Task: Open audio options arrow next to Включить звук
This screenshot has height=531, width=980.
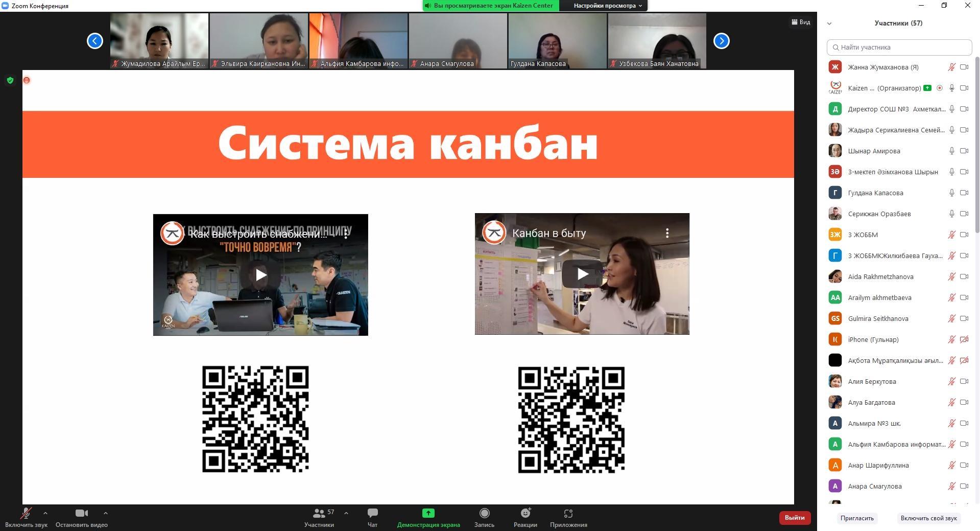Action: 45,513
